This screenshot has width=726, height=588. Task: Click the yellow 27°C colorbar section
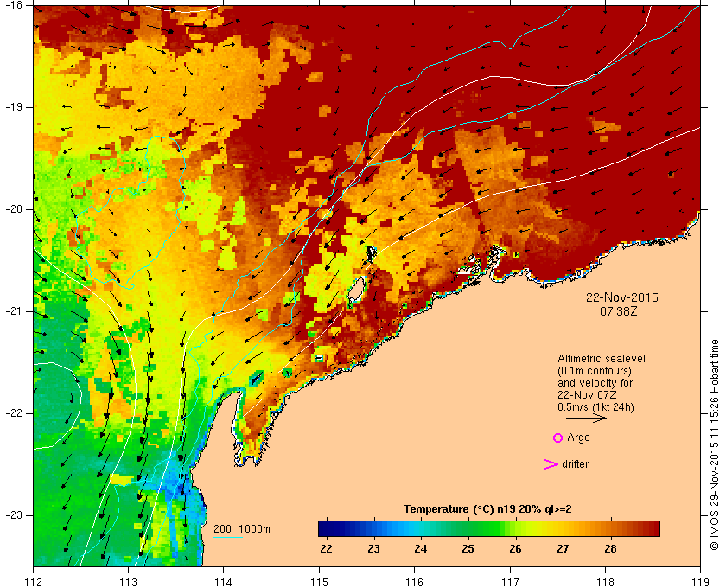pyautogui.click(x=563, y=528)
